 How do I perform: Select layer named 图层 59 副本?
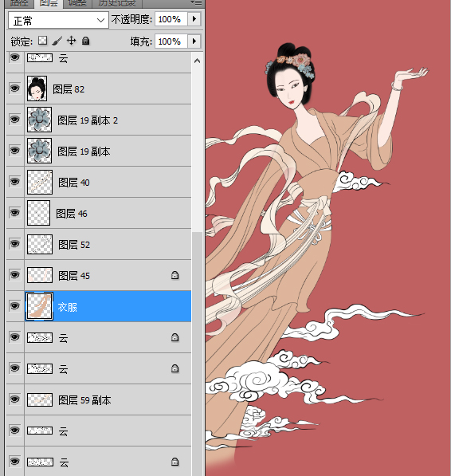coord(84,400)
